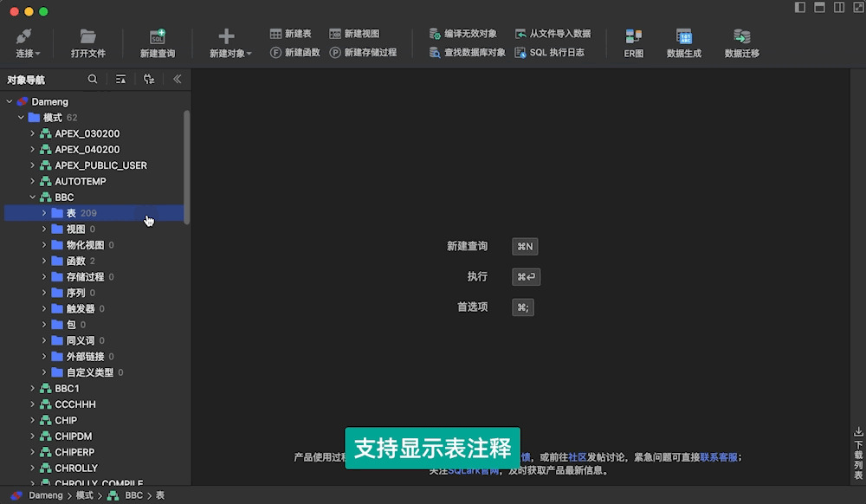
Task: Click the sort icon in the navigator header
Action: coord(120,79)
